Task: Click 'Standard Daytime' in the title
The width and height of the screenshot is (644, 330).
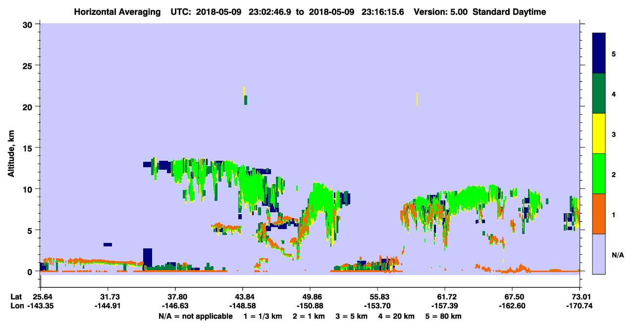Action: [509, 12]
